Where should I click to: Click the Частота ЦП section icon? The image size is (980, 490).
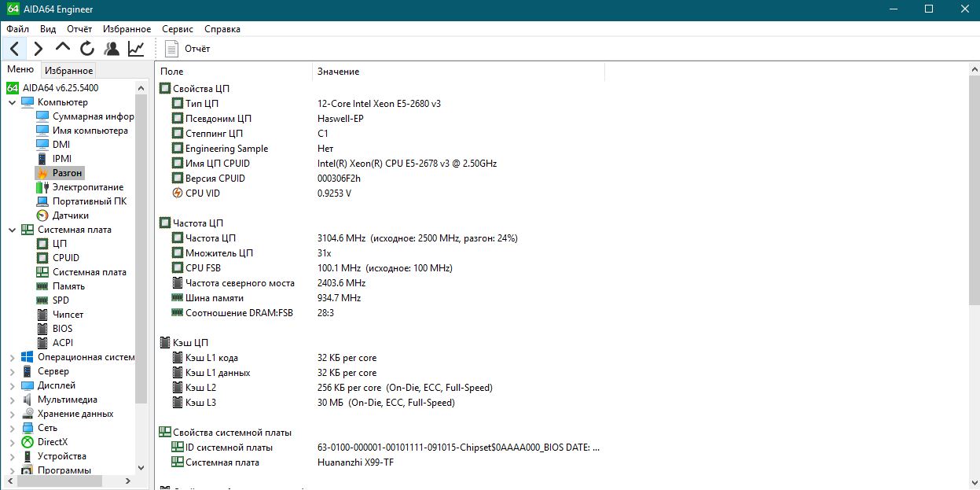coord(165,223)
